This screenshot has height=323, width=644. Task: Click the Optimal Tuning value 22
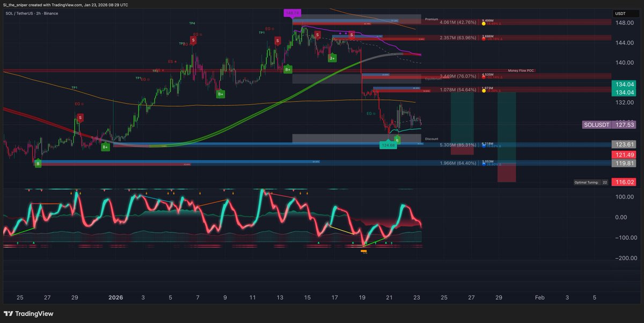tap(604, 182)
